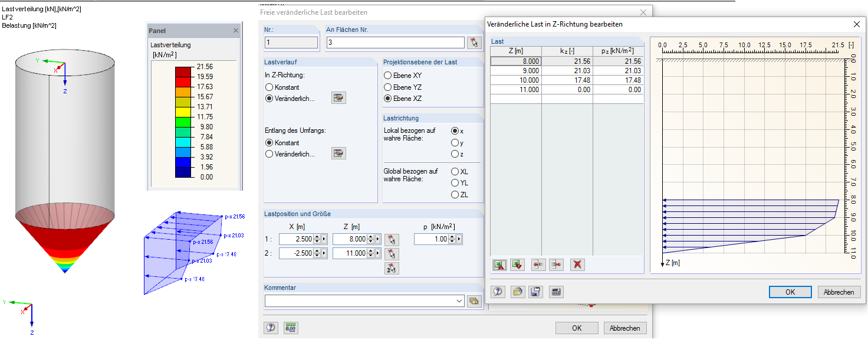
Task: Cancel Veränderliche Last dialog with Abbrechen
Action: (839, 292)
